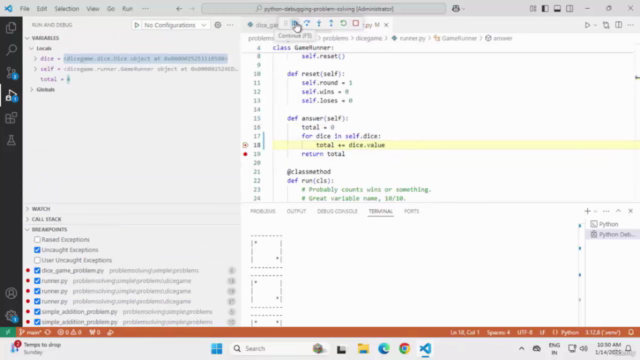Open the Explorer view in activity bar
Image resolution: width=640 pixels, height=360 pixels.
(x=11, y=28)
